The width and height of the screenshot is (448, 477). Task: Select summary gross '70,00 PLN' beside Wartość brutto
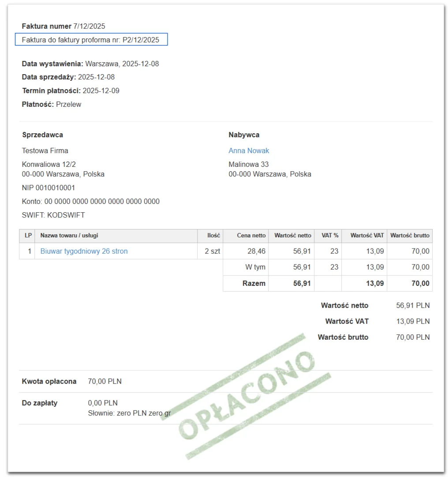(x=413, y=337)
